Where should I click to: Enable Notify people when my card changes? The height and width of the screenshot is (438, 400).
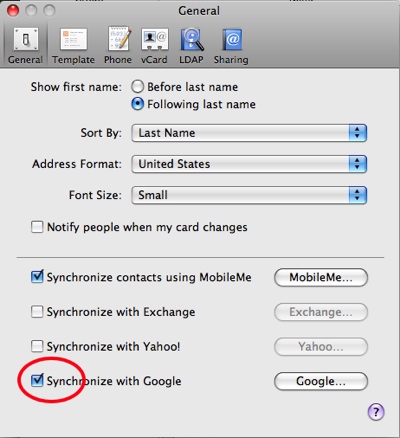pos(37,227)
